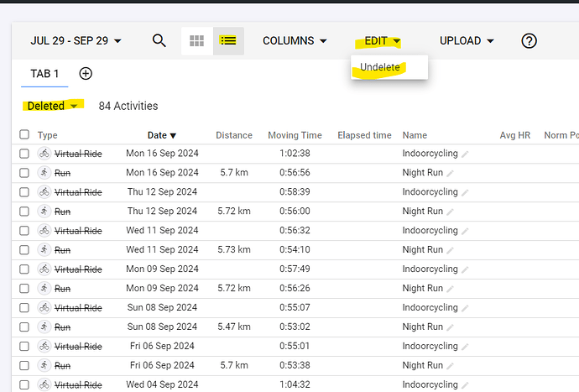The width and height of the screenshot is (579, 392).
Task: Click running icon for Run Wed 11 Sep
Action: (44, 250)
